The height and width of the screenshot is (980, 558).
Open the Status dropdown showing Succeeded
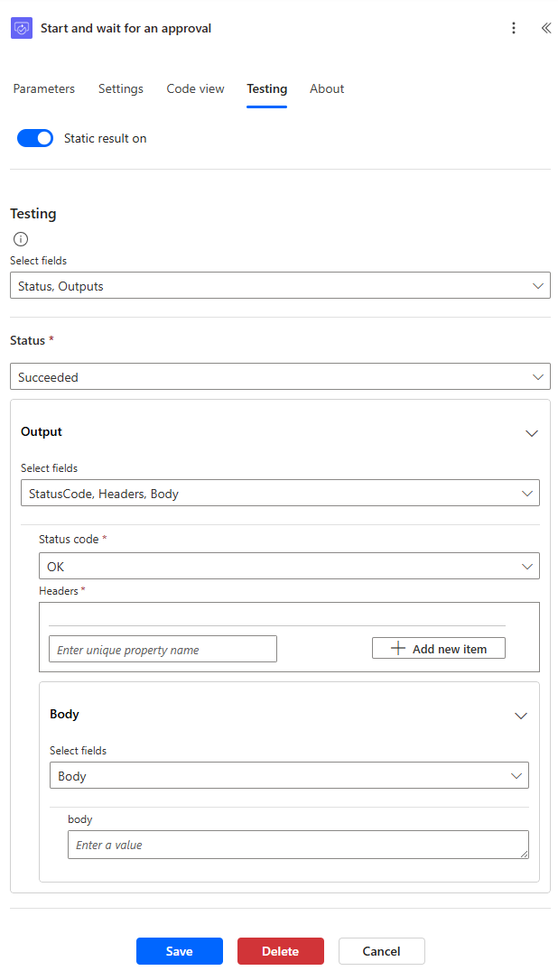(280, 376)
